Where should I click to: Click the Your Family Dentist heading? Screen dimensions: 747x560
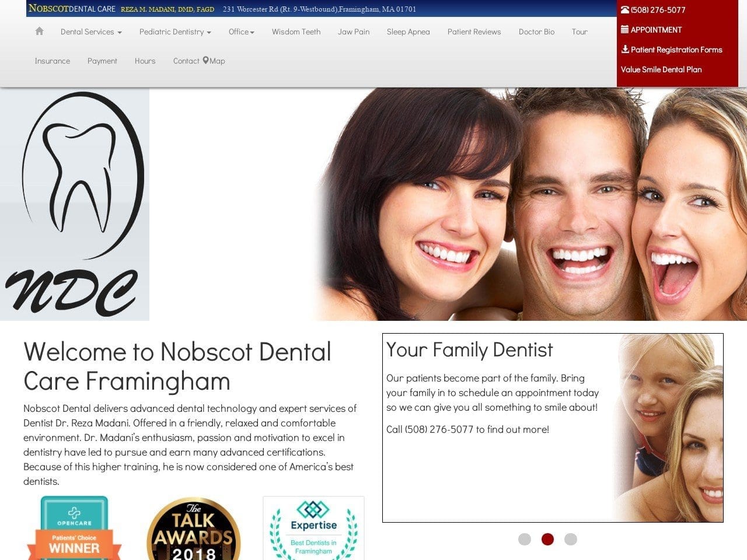pos(469,349)
